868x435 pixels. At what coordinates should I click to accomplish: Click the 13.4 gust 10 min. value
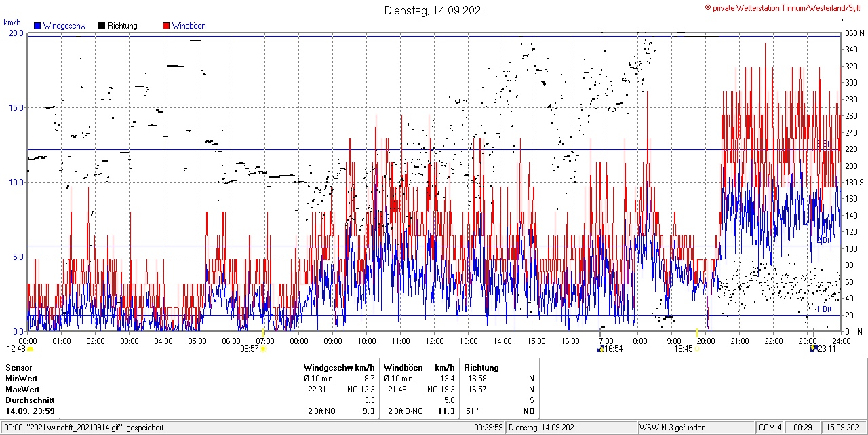click(x=447, y=379)
